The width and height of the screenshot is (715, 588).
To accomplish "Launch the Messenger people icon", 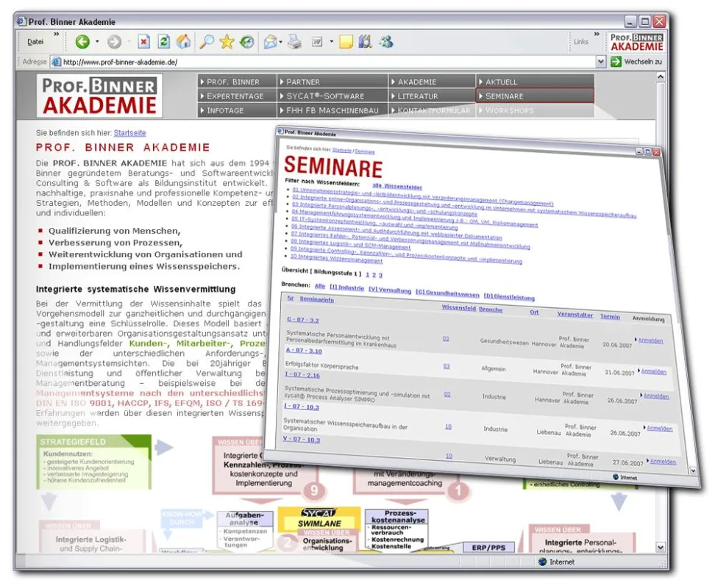I will [x=386, y=42].
